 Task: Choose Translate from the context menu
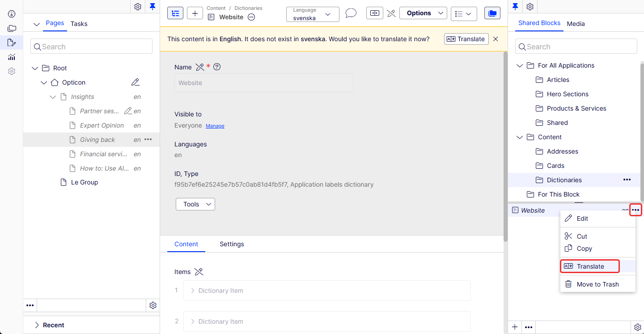[598, 266]
